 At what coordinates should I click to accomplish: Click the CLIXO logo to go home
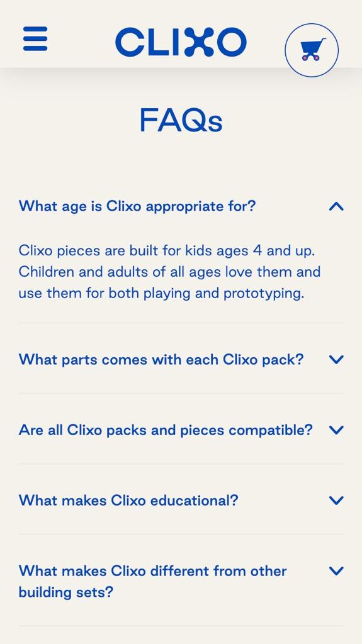[x=181, y=42]
